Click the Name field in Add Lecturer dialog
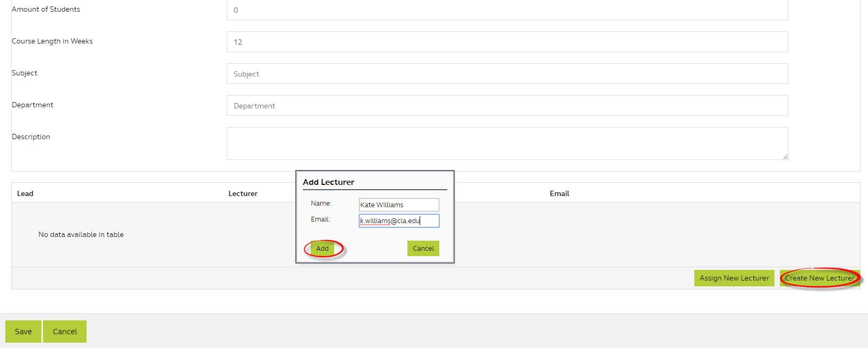868x348 pixels. point(398,205)
